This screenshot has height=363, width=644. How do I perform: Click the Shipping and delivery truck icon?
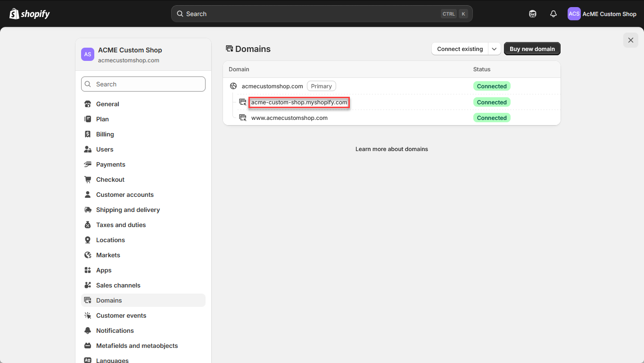pyautogui.click(x=88, y=210)
